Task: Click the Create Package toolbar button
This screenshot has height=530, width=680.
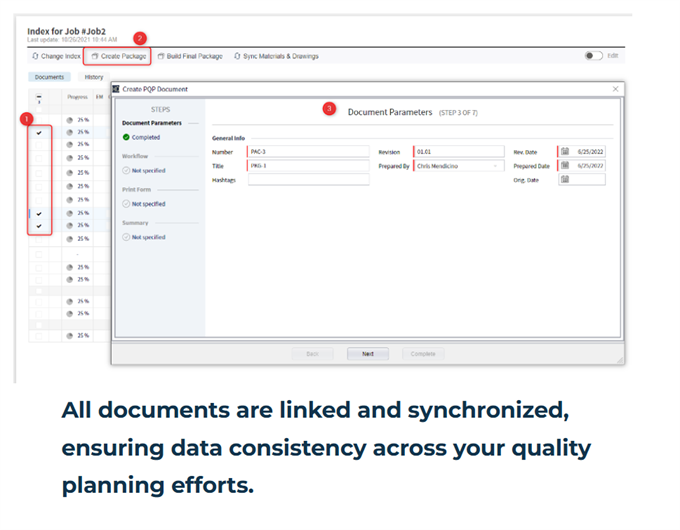Action: coord(118,57)
